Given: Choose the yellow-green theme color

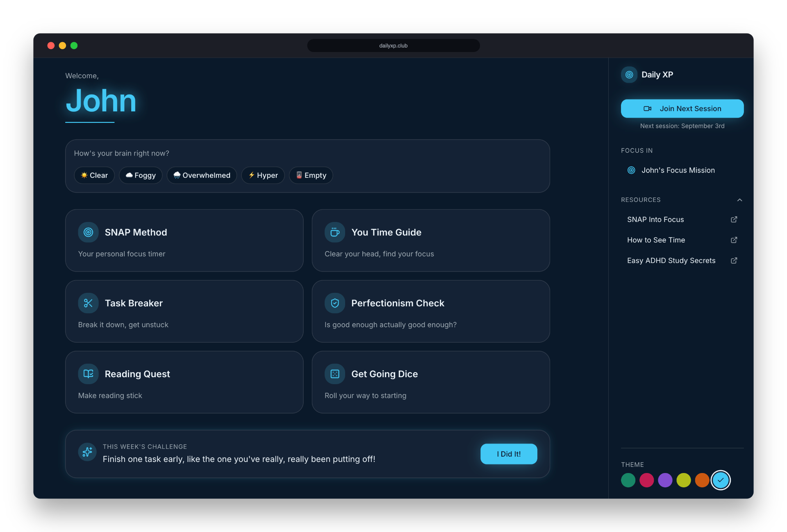Looking at the screenshot, I should [x=683, y=480].
